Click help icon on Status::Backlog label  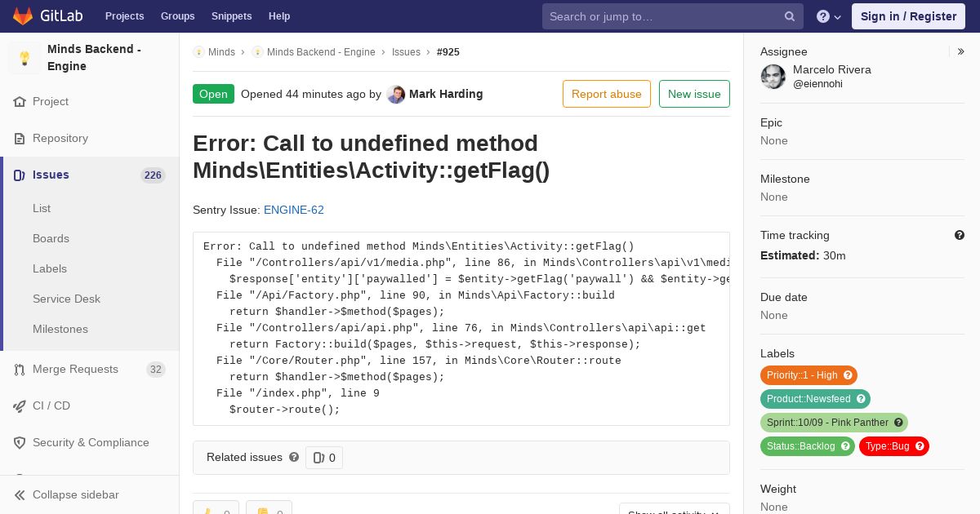click(x=845, y=446)
